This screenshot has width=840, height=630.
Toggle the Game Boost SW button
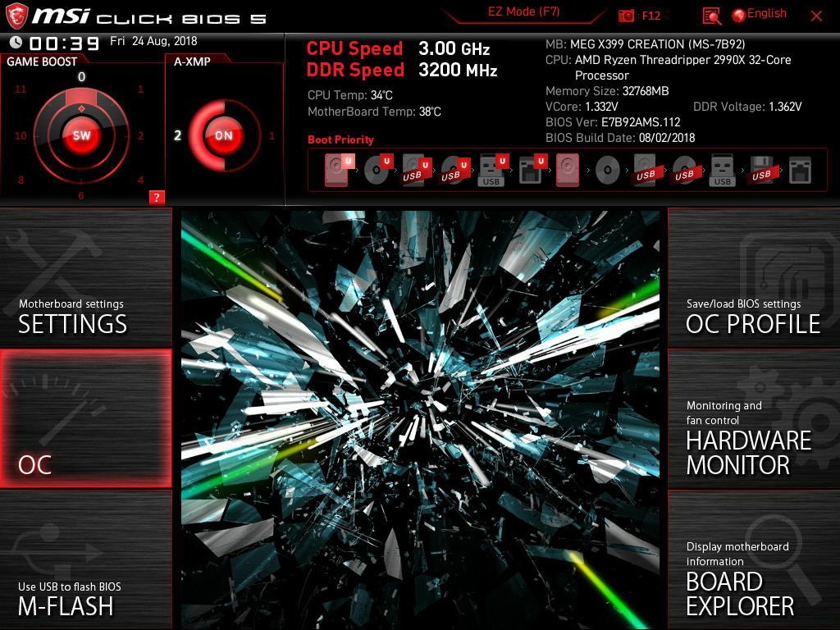81,135
